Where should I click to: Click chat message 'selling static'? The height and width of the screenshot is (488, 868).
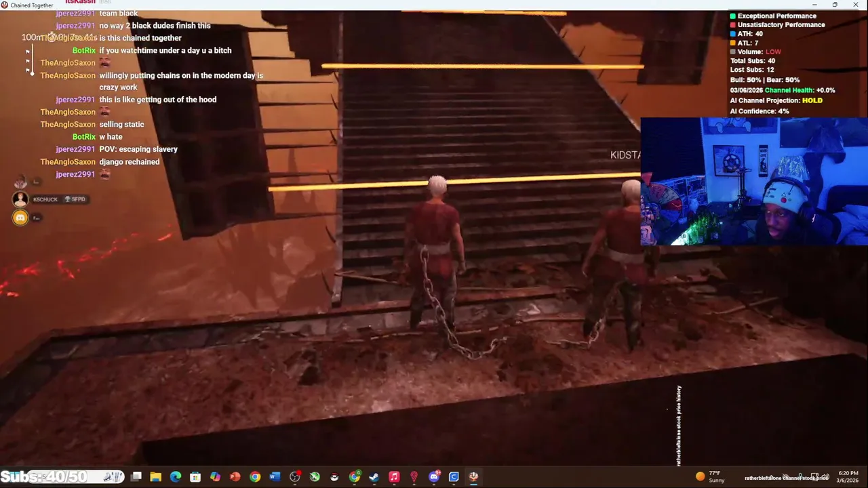121,125
